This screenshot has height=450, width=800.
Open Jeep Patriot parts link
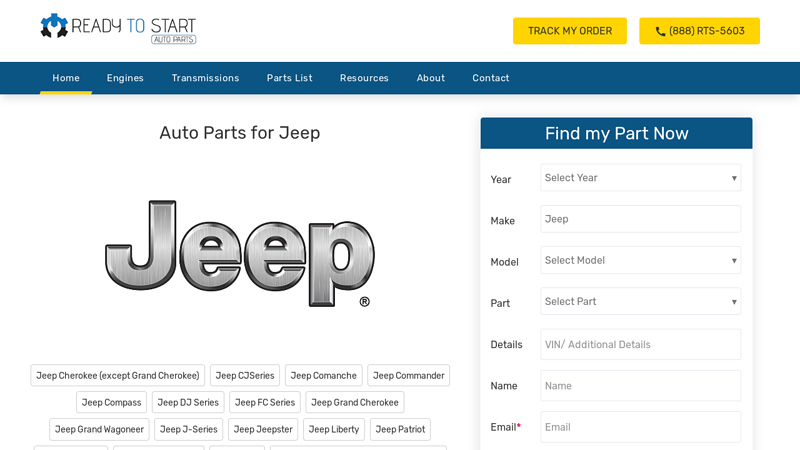click(401, 430)
